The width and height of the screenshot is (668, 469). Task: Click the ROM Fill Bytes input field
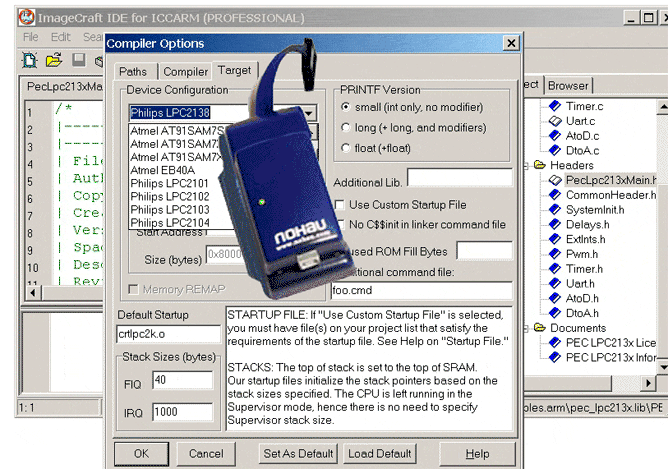tap(484, 250)
